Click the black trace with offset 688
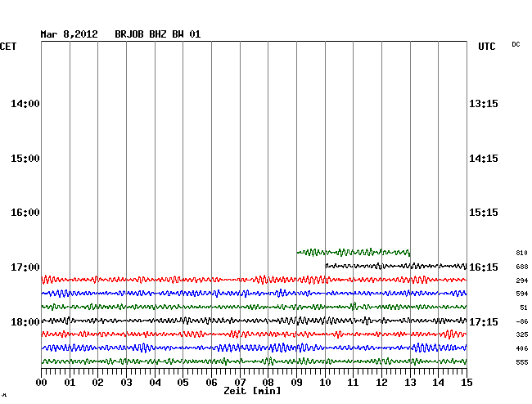 point(396,266)
